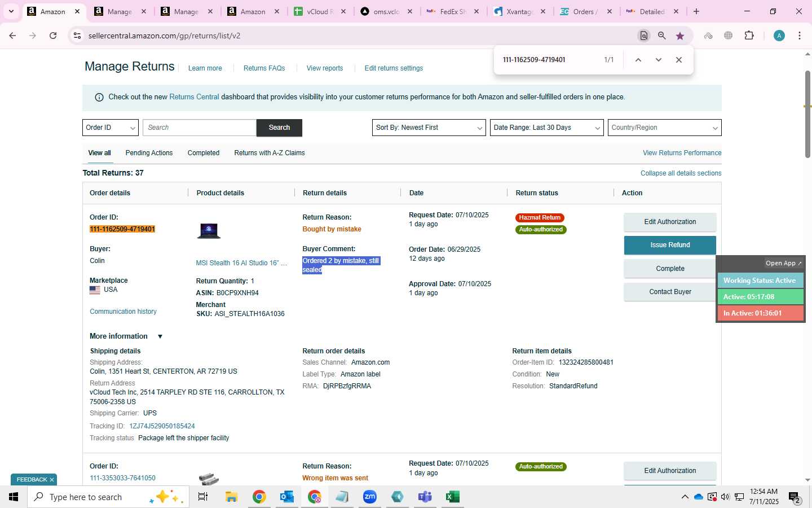Go to previous find result arrow

pyautogui.click(x=638, y=60)
